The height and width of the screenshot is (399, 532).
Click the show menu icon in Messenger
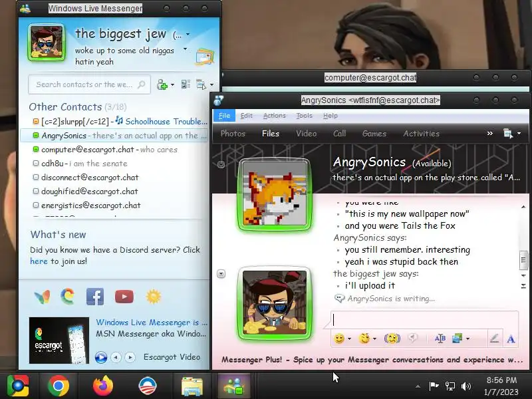click(201, 84)
